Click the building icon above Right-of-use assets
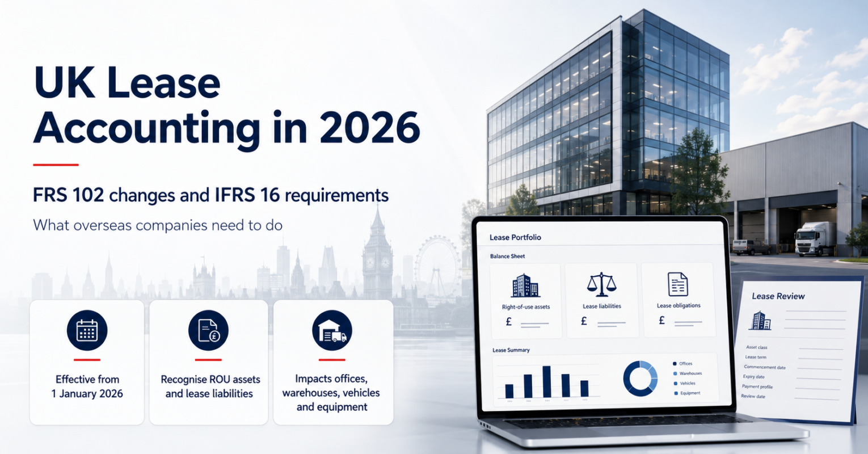The image size is (868, 454). 525,285
